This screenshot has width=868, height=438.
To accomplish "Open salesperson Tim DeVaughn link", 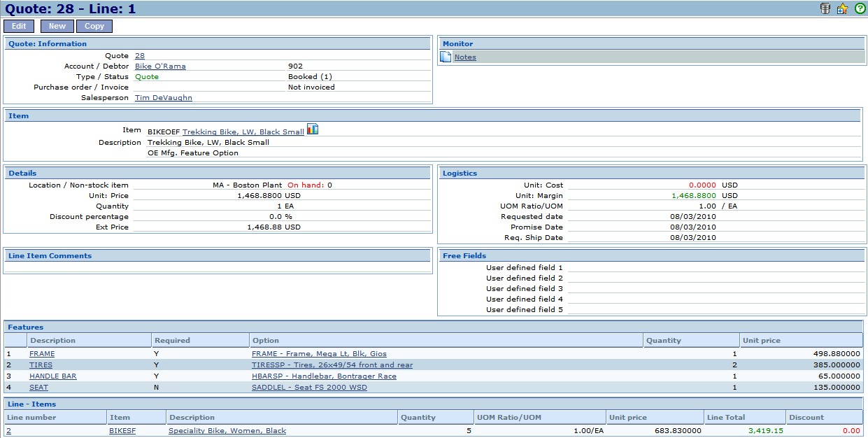I will [x=163, y=98].
